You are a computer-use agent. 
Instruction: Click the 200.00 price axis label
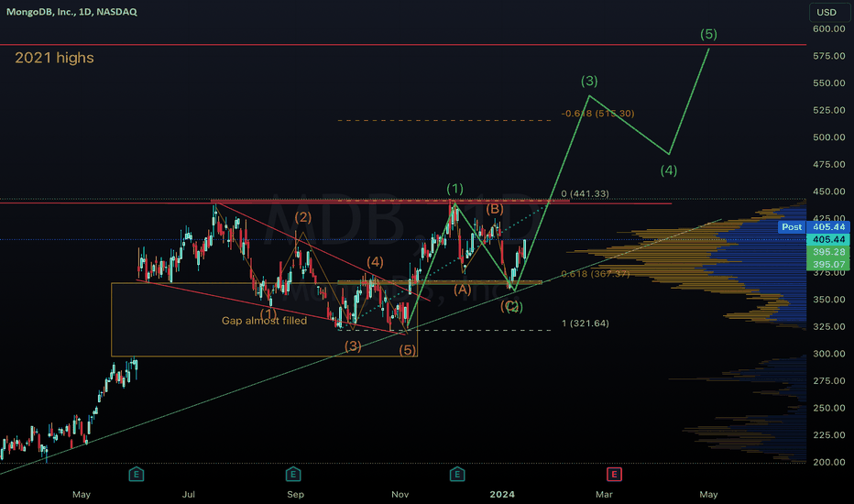click(829, 462)
